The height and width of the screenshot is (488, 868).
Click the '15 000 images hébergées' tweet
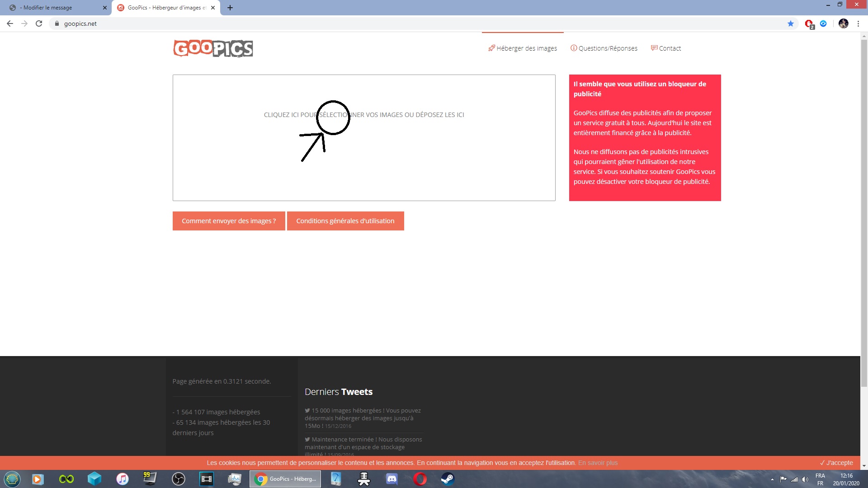click(363, 418)
